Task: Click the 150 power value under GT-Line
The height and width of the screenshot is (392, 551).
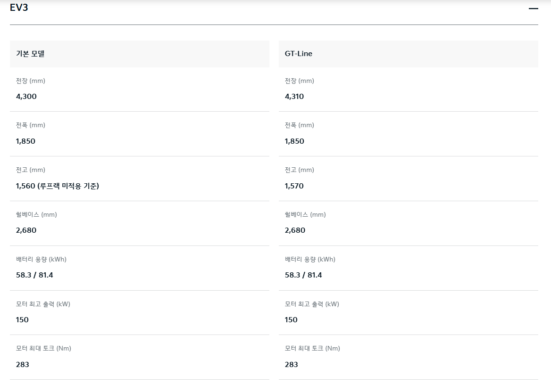Action: pos(292,320)
